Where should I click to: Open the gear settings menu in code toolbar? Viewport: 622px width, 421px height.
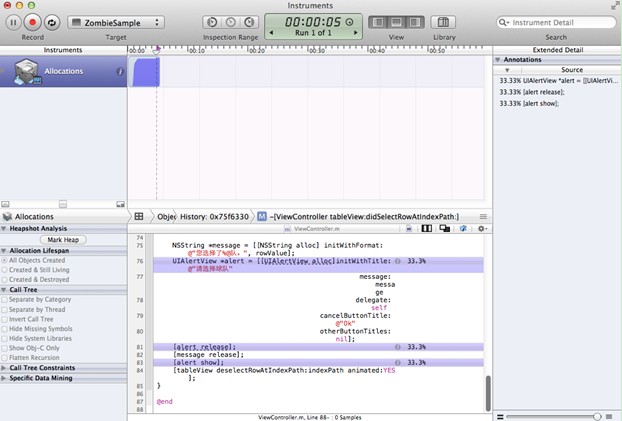point(482,229)
